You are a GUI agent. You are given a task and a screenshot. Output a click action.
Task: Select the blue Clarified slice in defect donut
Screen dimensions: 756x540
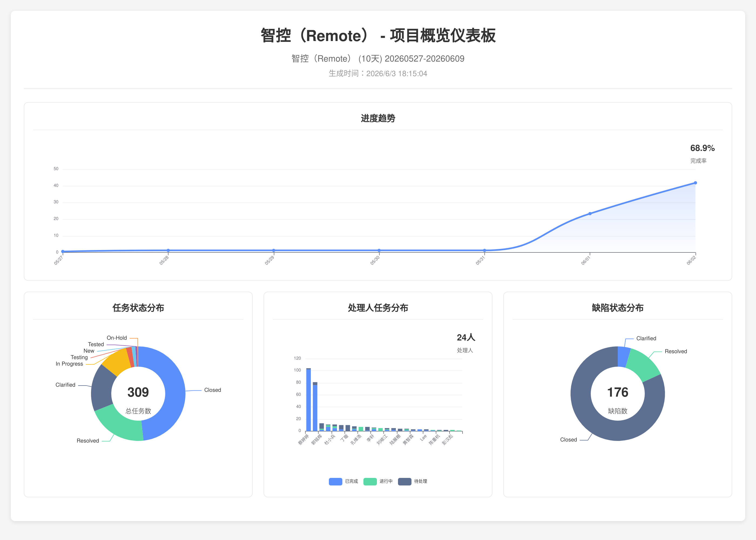[623, 357]
